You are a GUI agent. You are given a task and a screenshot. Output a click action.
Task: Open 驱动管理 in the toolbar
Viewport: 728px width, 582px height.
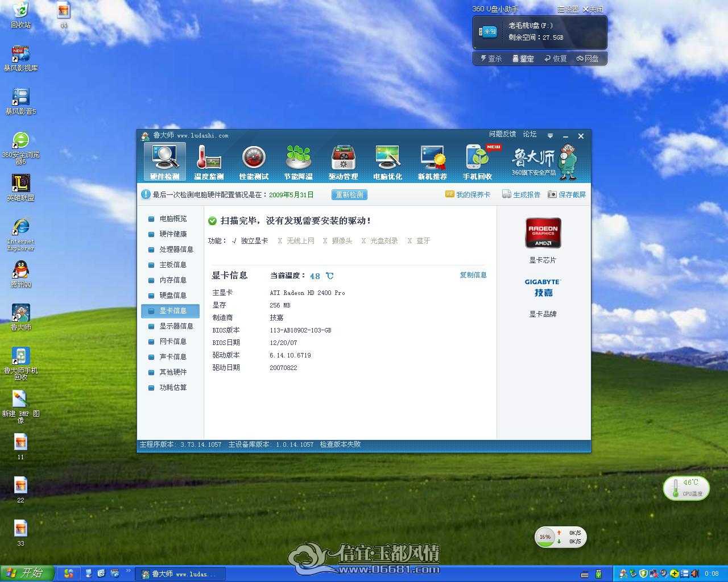[x=343, y=162]
